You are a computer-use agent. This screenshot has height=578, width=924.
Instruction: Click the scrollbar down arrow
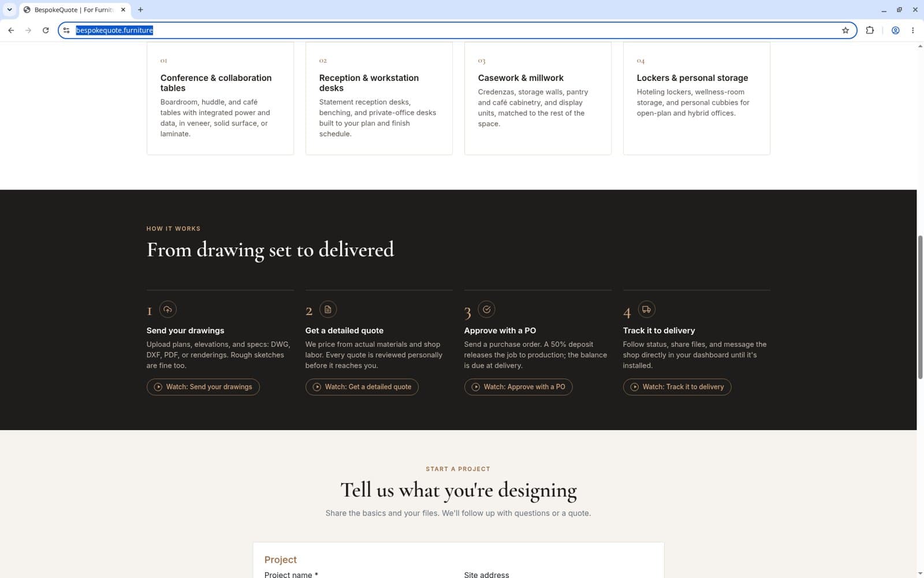click(x=920, y=573)
